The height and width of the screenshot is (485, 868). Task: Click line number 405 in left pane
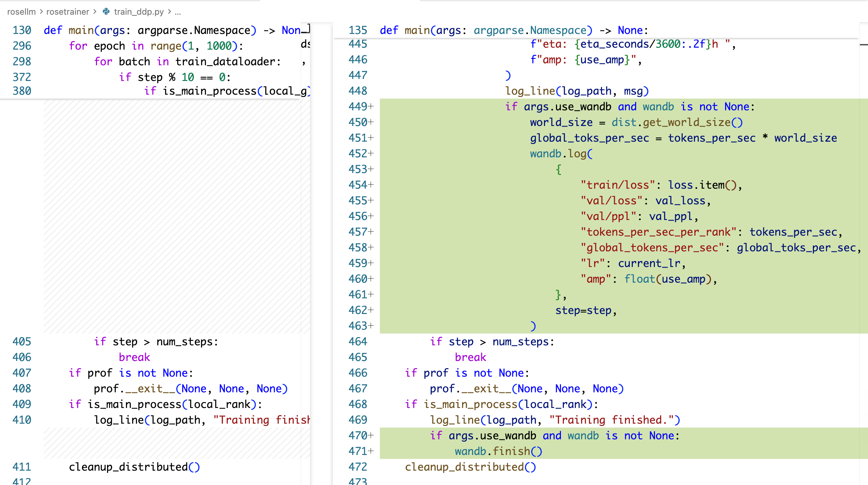coord(22,341)
